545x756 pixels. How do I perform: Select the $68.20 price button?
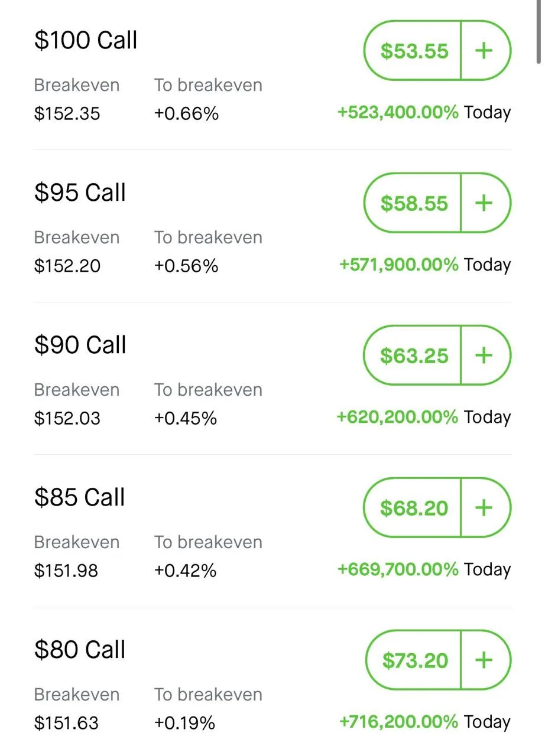point(413,508)
